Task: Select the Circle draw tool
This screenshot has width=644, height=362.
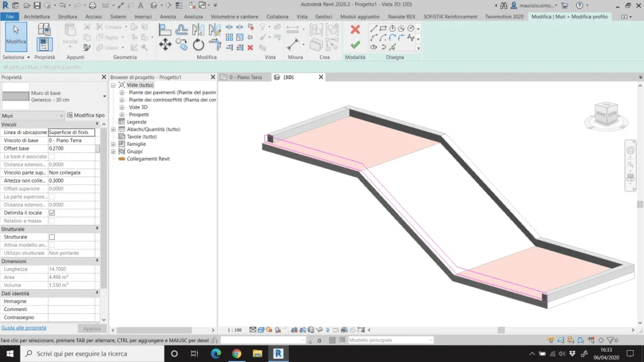Action: pyautogui.click(x=410, y=29)
